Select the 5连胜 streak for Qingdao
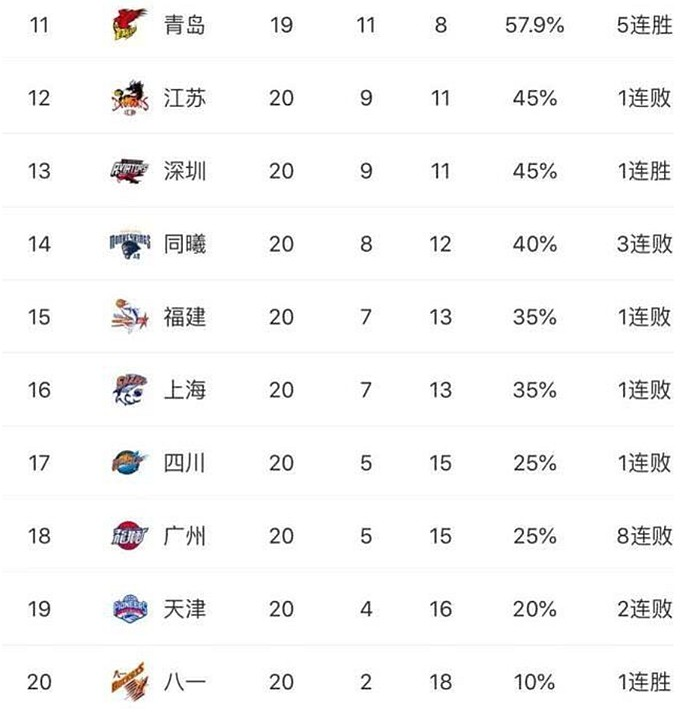The image size is (700, 724). tap(645, 25)
